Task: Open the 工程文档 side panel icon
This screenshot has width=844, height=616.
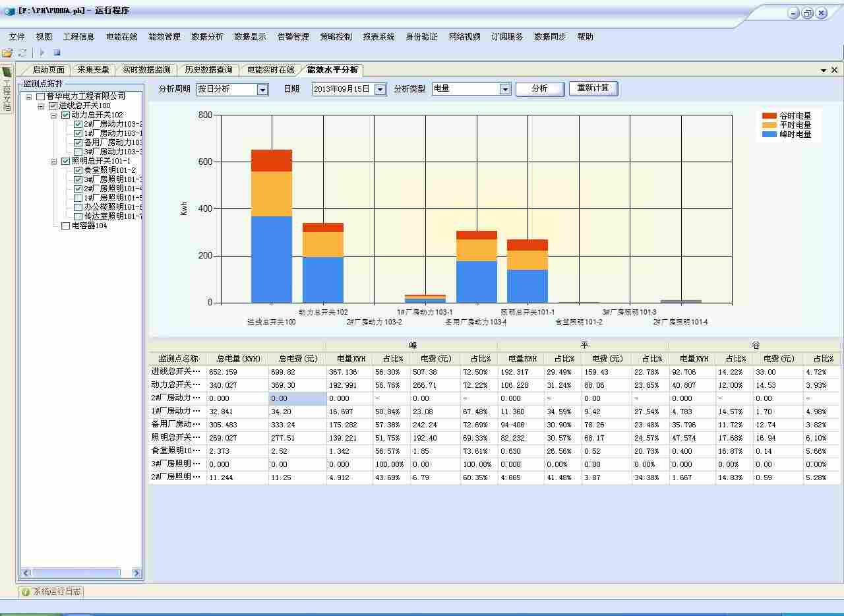Action: [7, 72]
